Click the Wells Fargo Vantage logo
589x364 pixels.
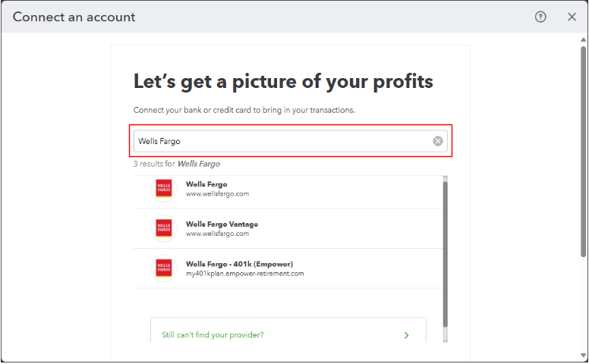coord(164,228)
